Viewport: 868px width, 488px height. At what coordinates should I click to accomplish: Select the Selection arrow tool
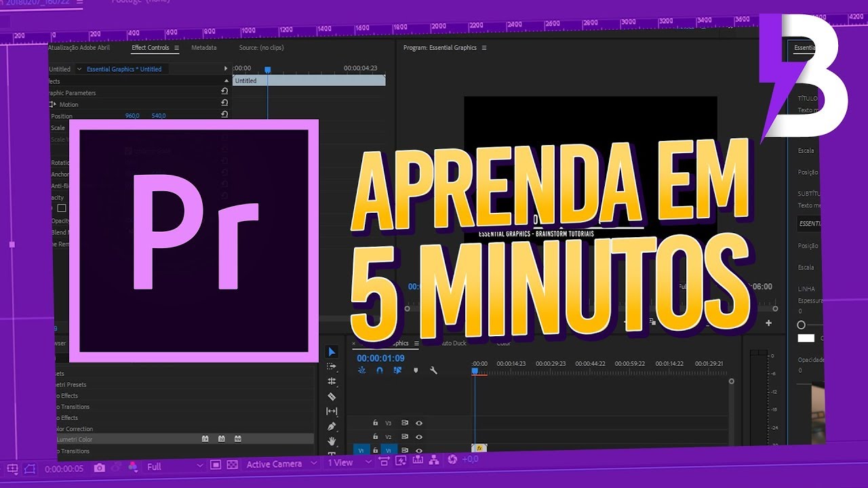[332, 352]
